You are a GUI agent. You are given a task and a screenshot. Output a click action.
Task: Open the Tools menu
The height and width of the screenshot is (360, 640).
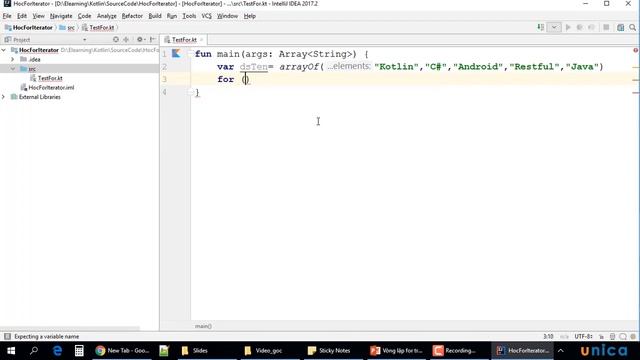coord(189,16)
